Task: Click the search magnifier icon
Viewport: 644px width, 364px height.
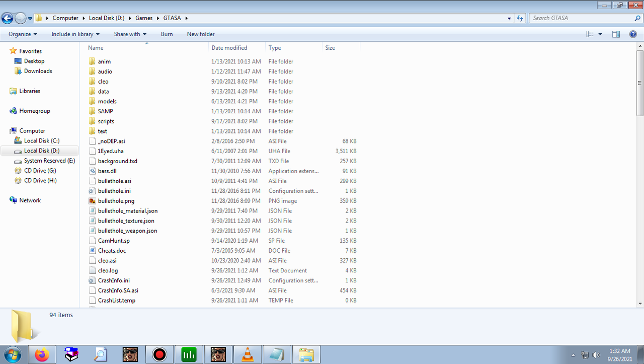Action: (x=637, y=18)
